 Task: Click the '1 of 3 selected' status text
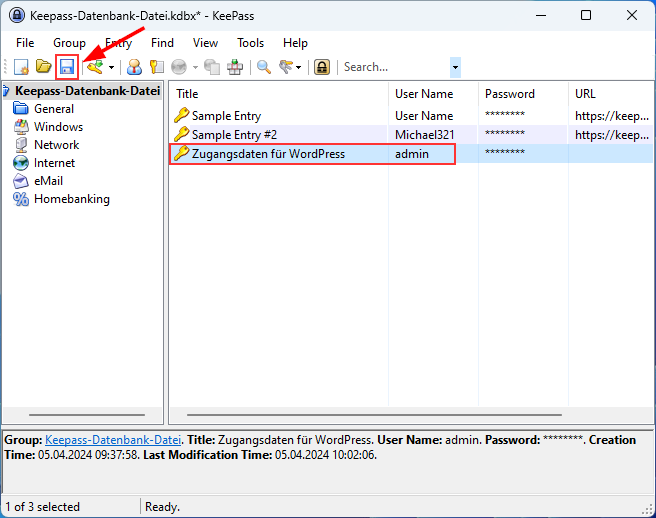[x=42, y=507]
